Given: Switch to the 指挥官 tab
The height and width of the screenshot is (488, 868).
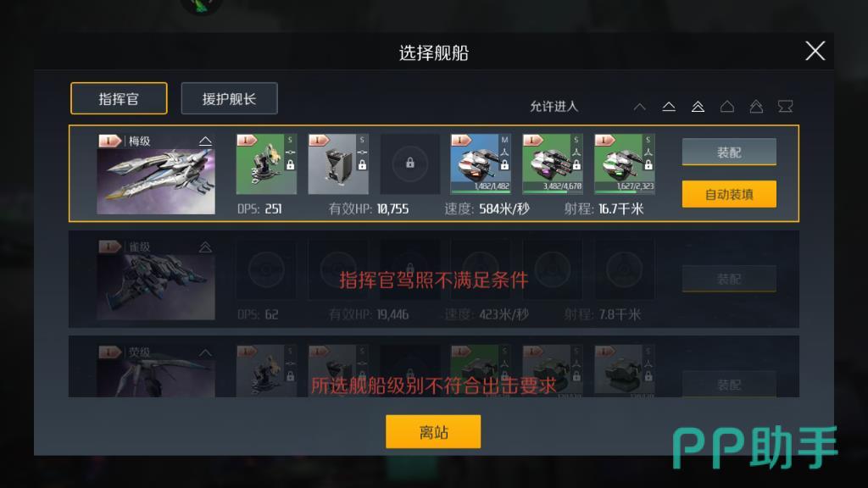Looking at the screenshot, I should tap(119, 98).
